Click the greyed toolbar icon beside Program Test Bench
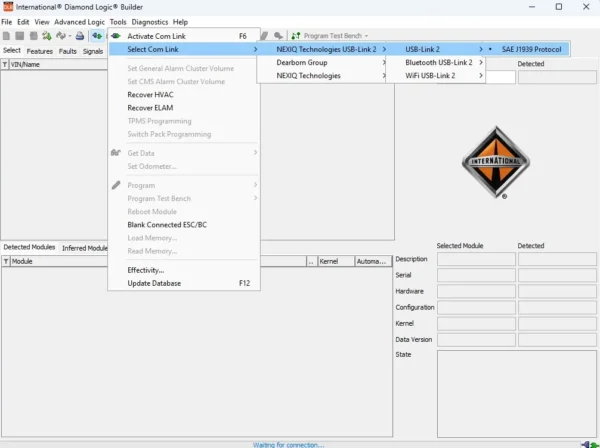This screenshot has height=448, width=600. click(278, 36)
